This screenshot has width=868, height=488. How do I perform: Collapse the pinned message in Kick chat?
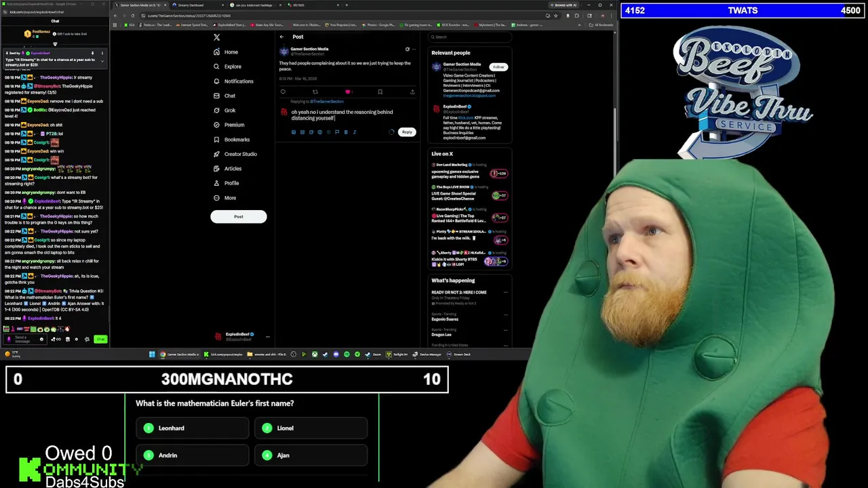pos(102,61)
